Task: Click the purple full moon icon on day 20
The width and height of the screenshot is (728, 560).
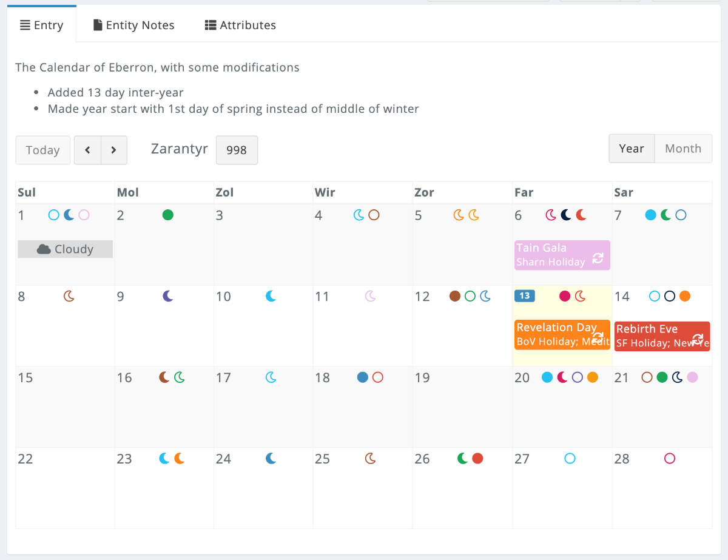Action: (577, 377)
